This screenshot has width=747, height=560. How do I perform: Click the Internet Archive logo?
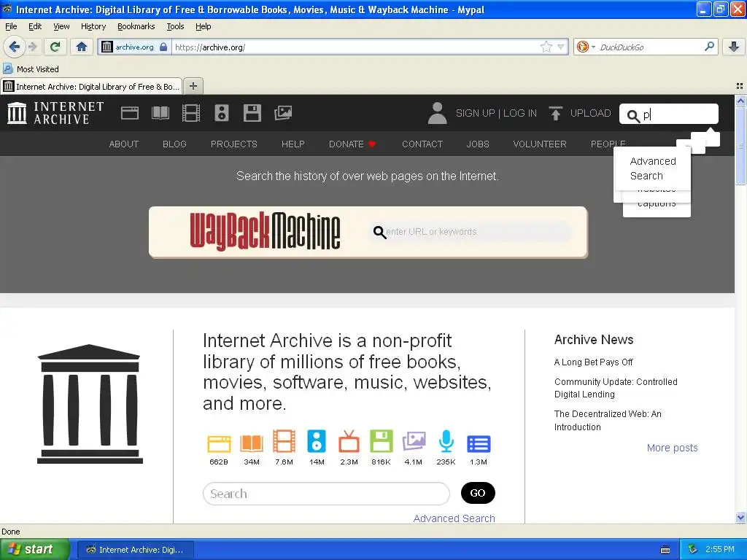click(x=55, y=113)
